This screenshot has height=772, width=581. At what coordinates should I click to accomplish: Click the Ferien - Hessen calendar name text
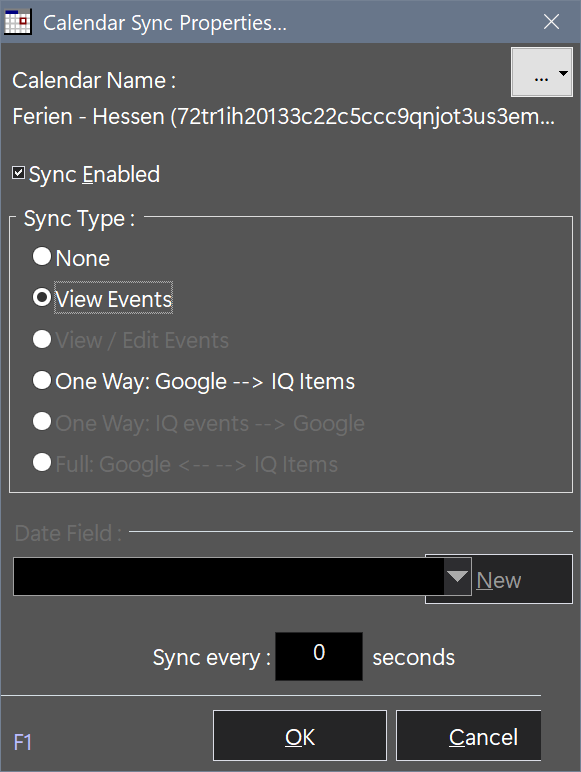[x=283, y=117]
